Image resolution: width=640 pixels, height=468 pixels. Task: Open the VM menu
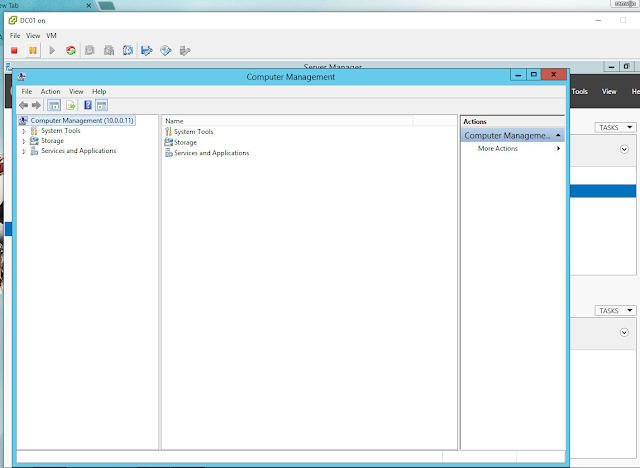point(51,35)
